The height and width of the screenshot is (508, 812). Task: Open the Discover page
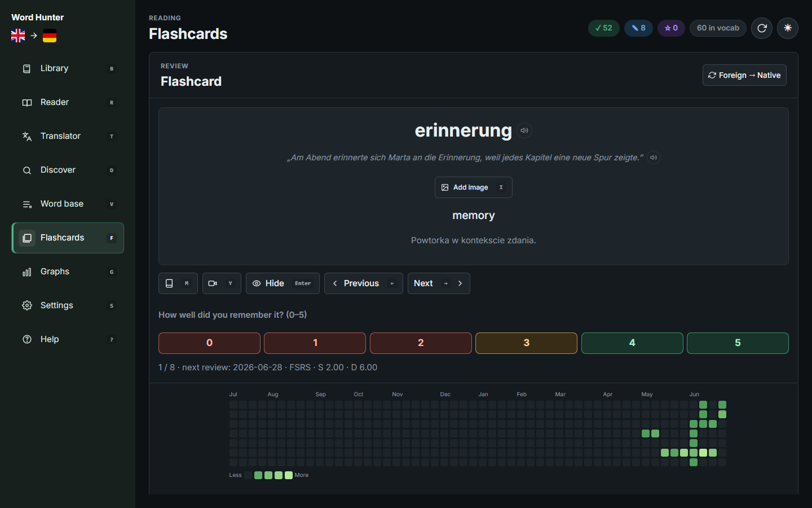click(x=68, y=170)
